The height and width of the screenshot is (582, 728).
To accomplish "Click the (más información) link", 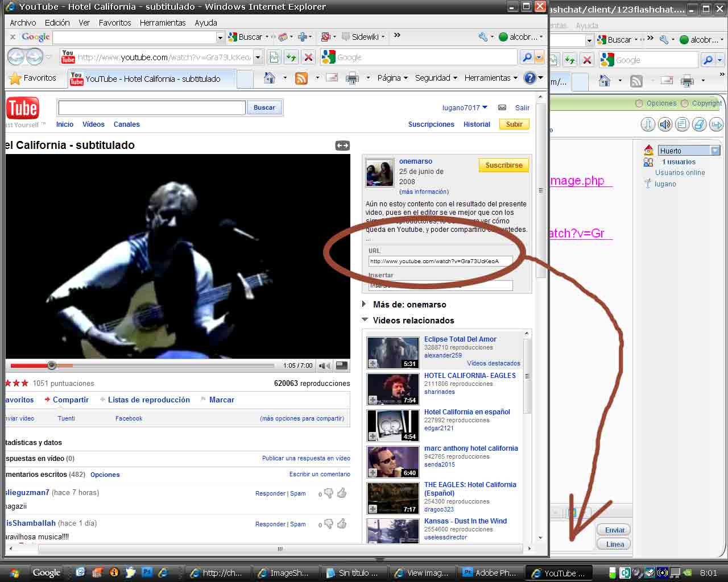I will (424, 192).
